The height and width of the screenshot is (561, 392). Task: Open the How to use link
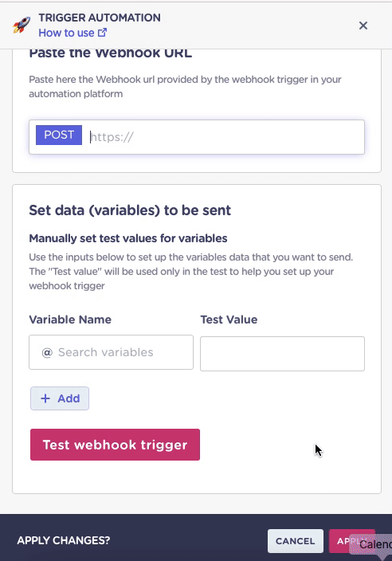(66, 33)
